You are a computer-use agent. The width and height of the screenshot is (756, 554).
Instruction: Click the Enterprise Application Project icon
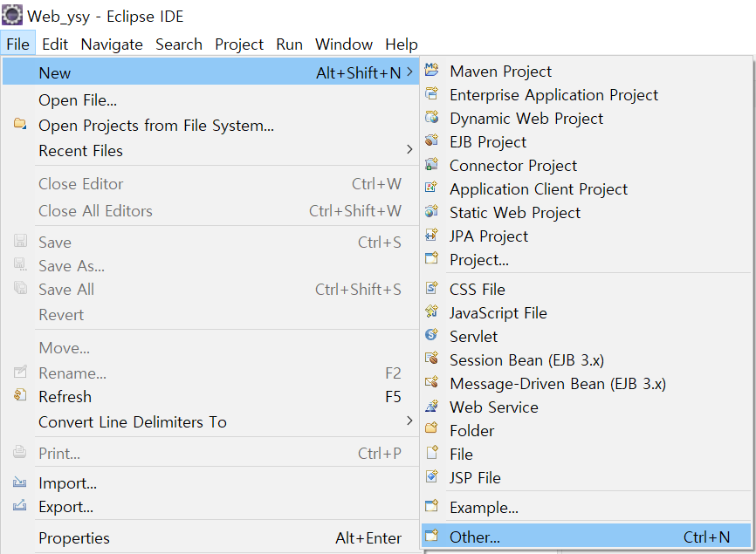(431, 93)
